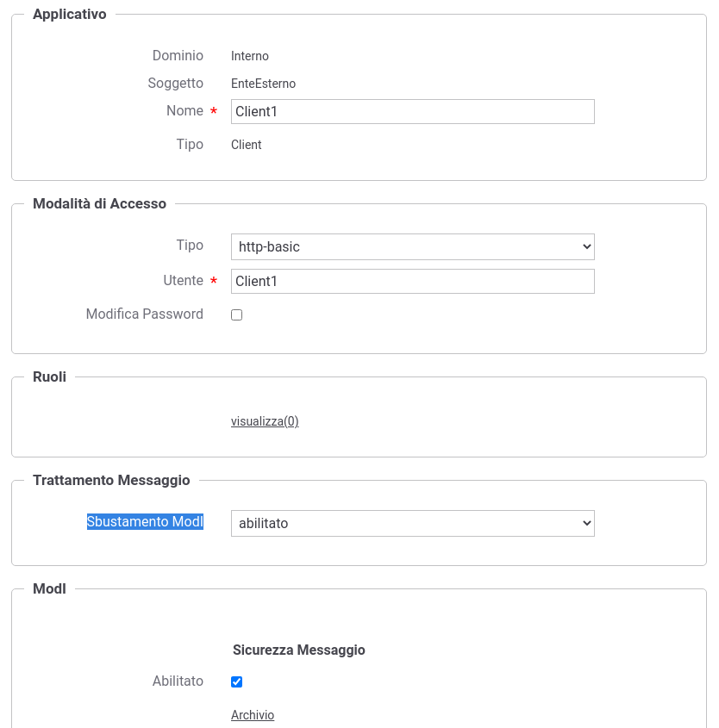Screen dimensions: 719x728
Task: Uncheck the Abilitato checkbox under Sicurezza Messaggio
Action: click(x=236, y=681)
